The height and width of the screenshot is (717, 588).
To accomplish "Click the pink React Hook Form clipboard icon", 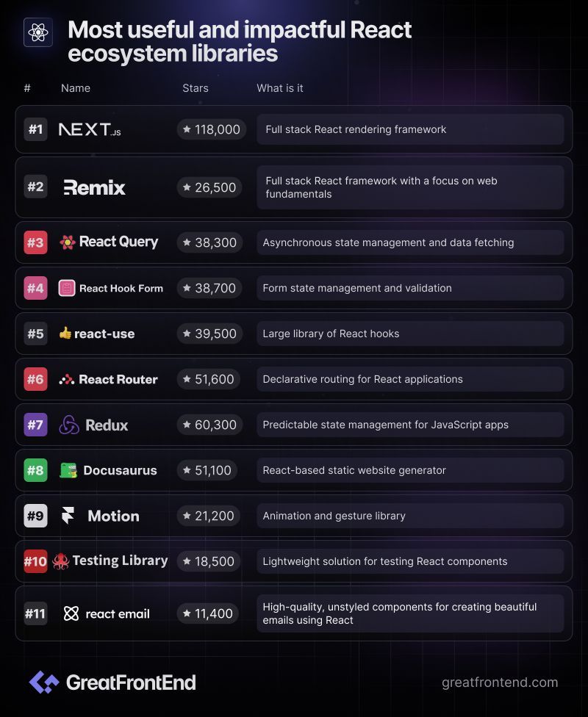I will (x=67, y=288).
